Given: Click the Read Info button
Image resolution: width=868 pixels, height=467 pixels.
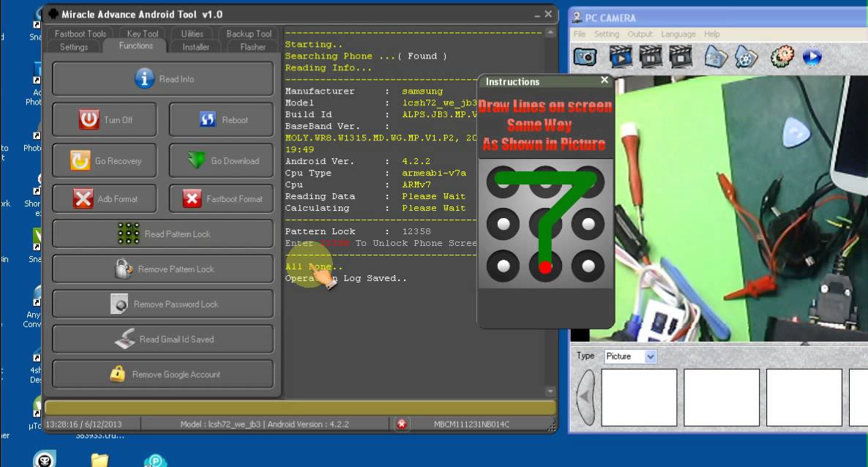Looking at the screenshot, I should tap(162, 78).
